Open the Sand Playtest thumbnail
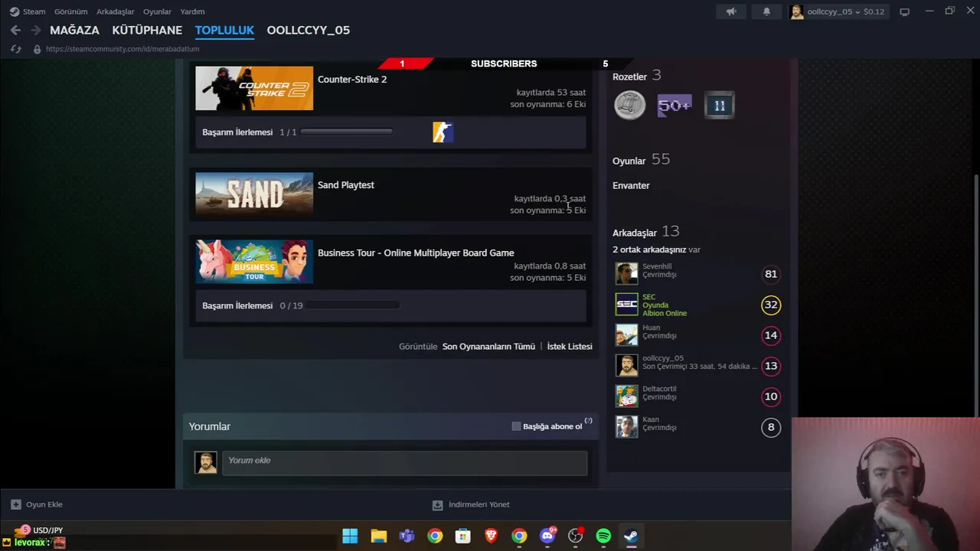 [254, 194]
